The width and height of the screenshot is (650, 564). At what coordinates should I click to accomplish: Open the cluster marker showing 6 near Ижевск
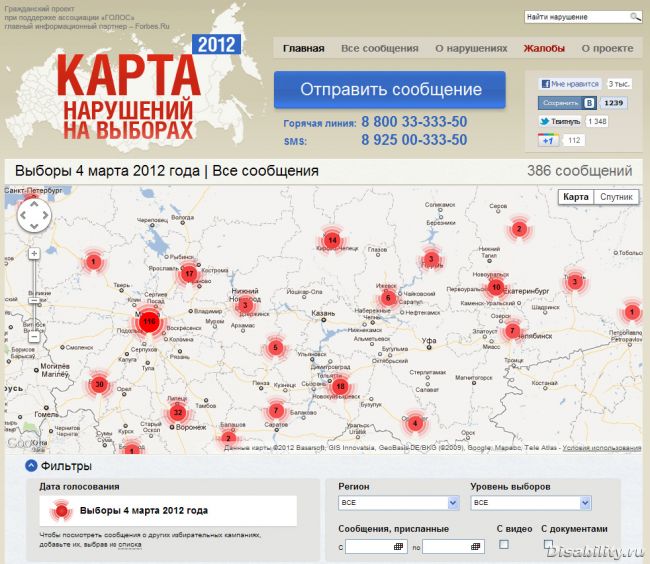coord(388,298)
